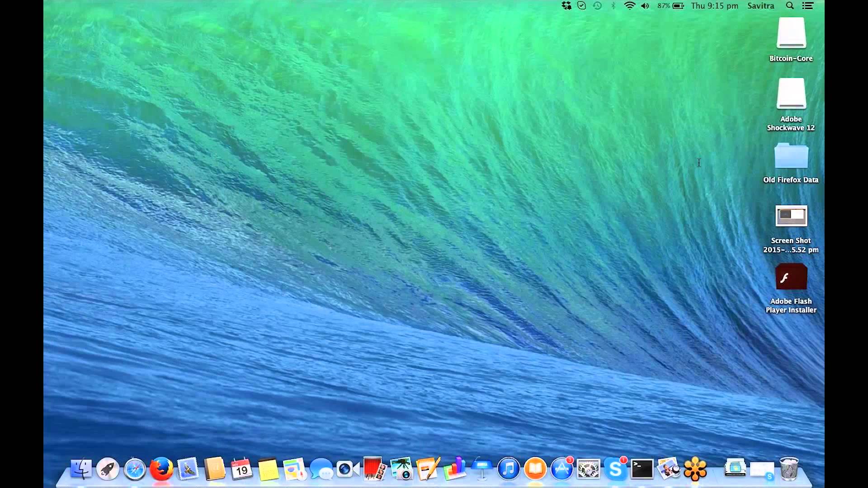The height and width of the screenshot is (488, 868).
Task: Launch Safari from the Dock
Action: click(x=135, y=469)
